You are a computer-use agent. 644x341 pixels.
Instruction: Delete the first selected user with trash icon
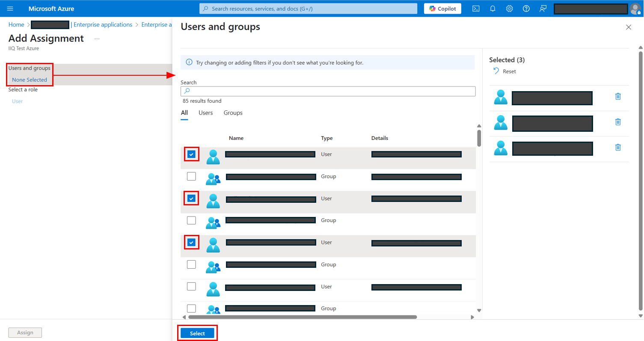click(x=617, y=97)
